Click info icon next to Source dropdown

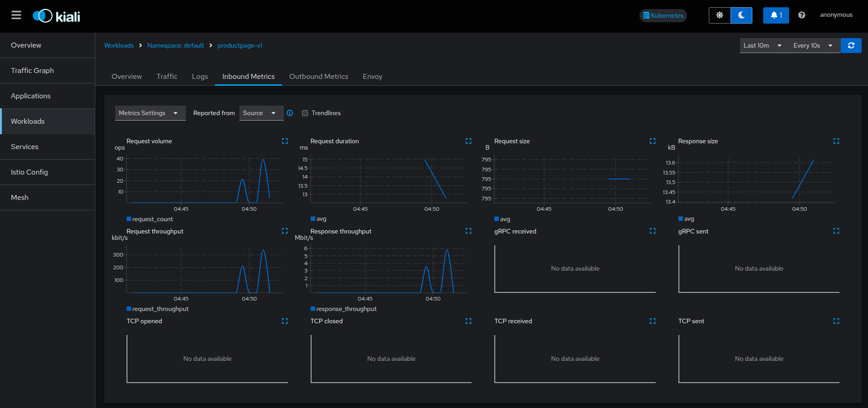(x=290, y=113)
